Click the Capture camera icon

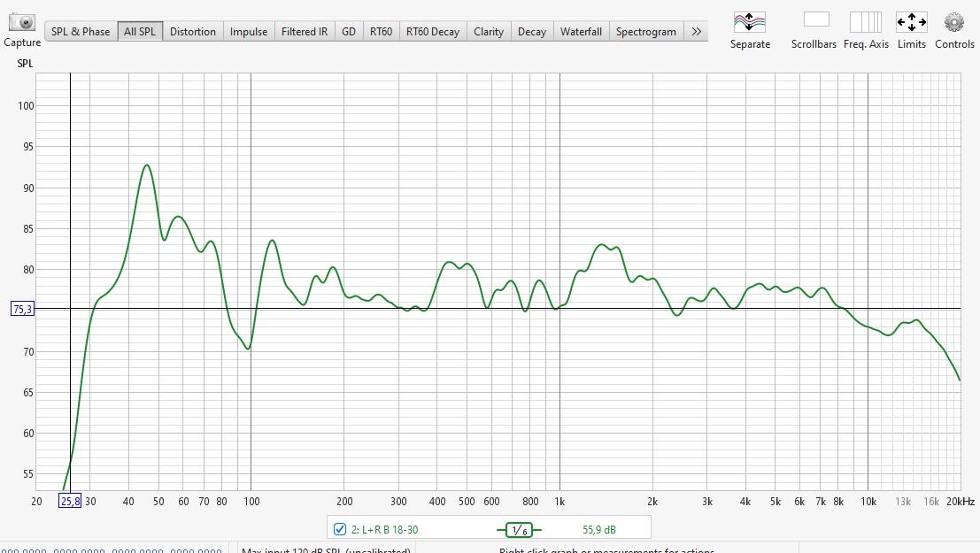tap(22, 23)
